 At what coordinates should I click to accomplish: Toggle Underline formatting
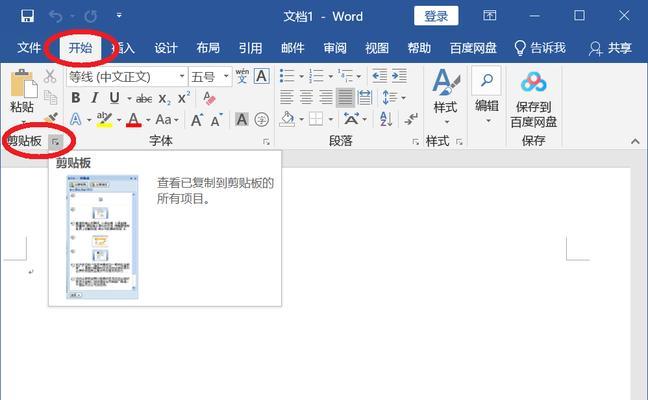point(114,98)
